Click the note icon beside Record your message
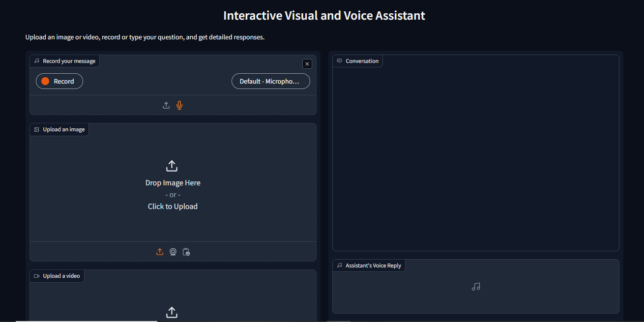This screenshot has width=644, height=322. click(x=37, y=60)
